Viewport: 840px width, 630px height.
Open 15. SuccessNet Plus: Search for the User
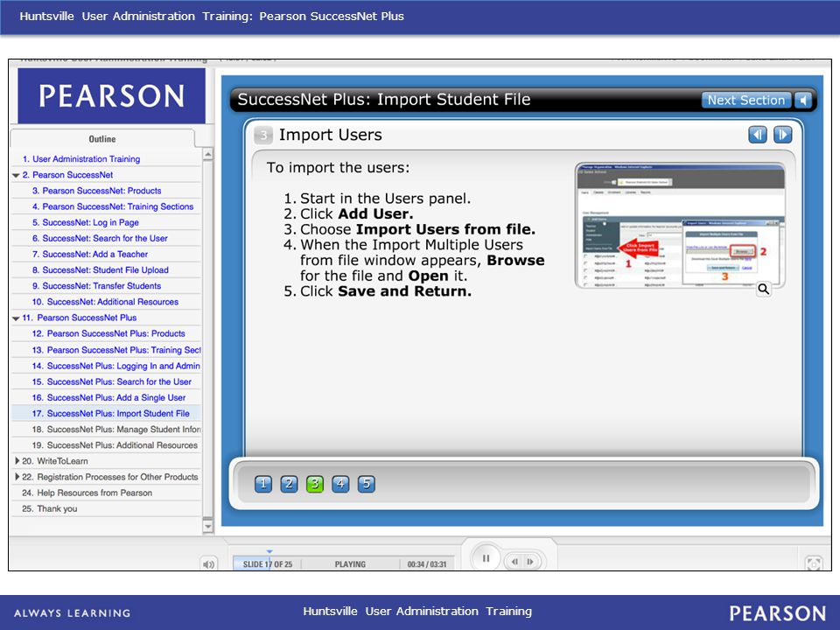point(111,382)
